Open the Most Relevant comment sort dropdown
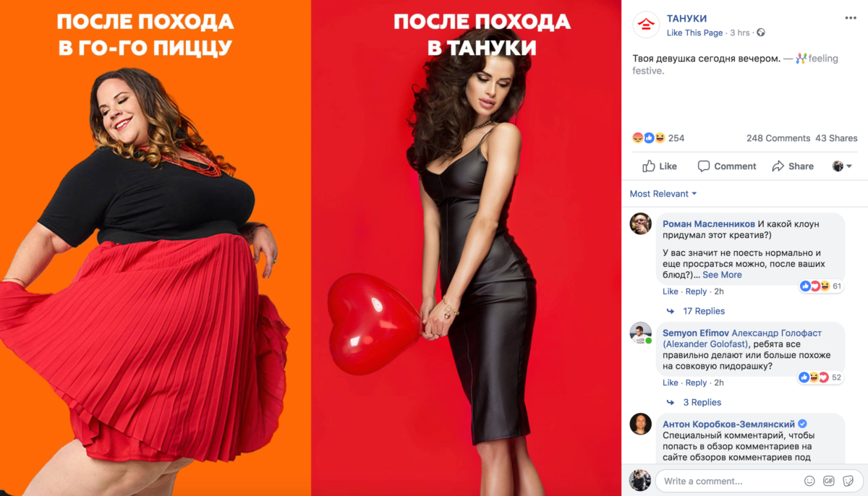Screen dimensions: 868x496 point(663,194)
